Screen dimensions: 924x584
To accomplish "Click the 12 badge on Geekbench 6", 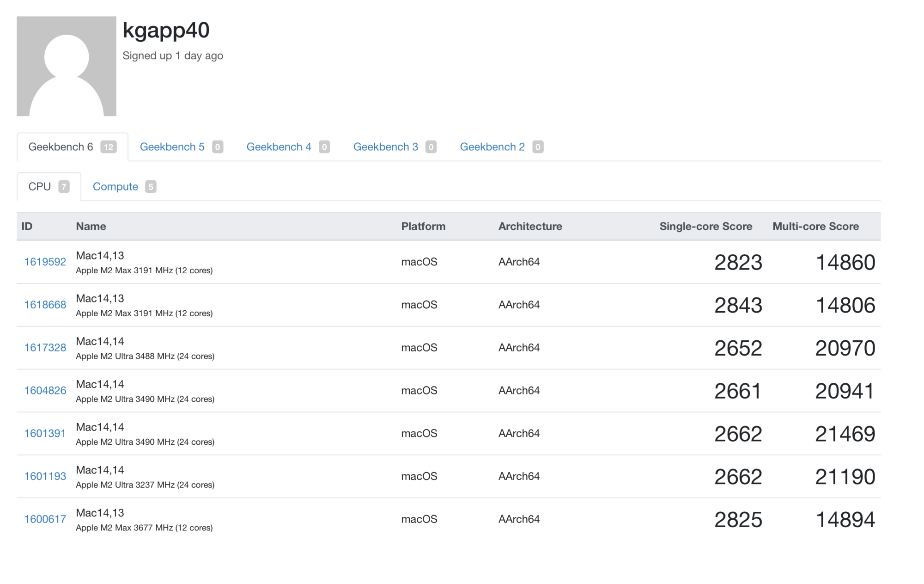I will click(109, 147).
